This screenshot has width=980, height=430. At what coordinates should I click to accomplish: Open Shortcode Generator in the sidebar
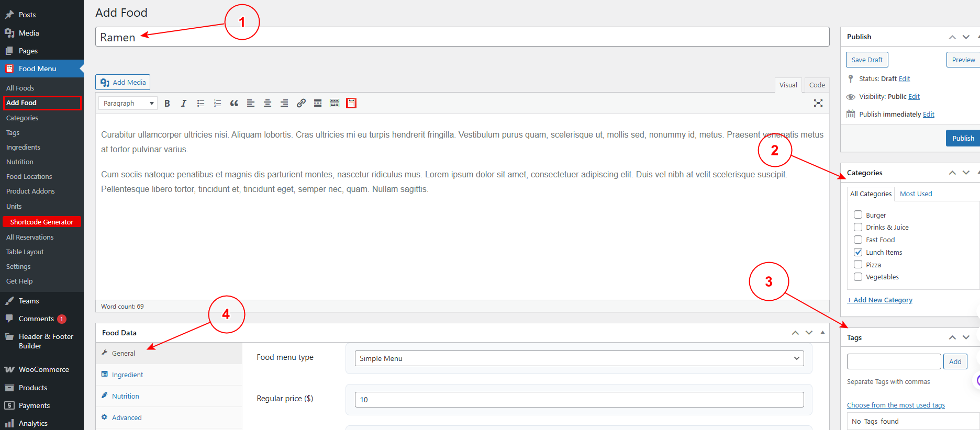click(42, 222)
